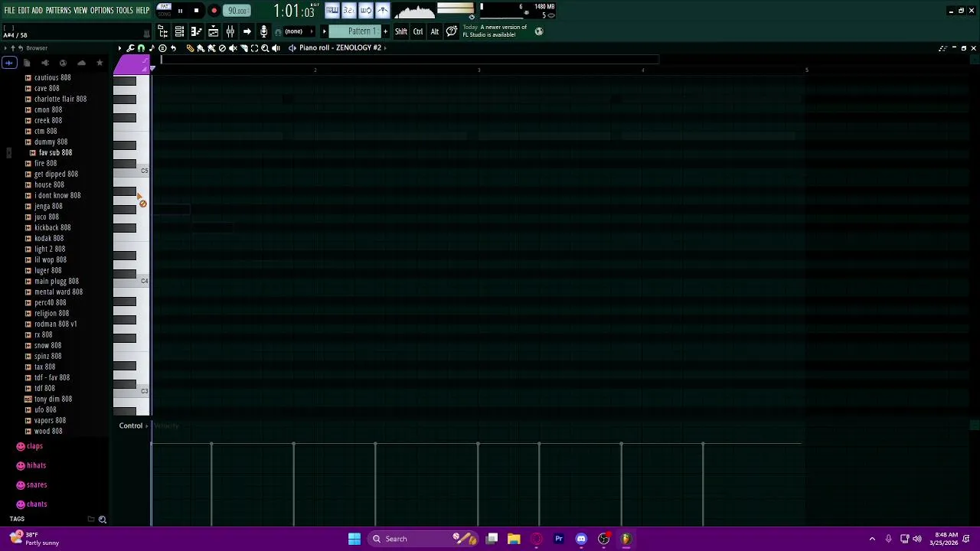Screen dimensions: 980x551
Task: Select 'fav sub 808' sample
Action: tap(55, 152)
